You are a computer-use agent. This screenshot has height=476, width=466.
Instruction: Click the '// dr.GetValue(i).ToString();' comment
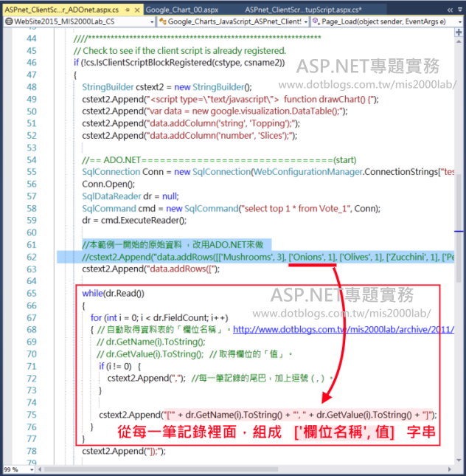(150, 354)
